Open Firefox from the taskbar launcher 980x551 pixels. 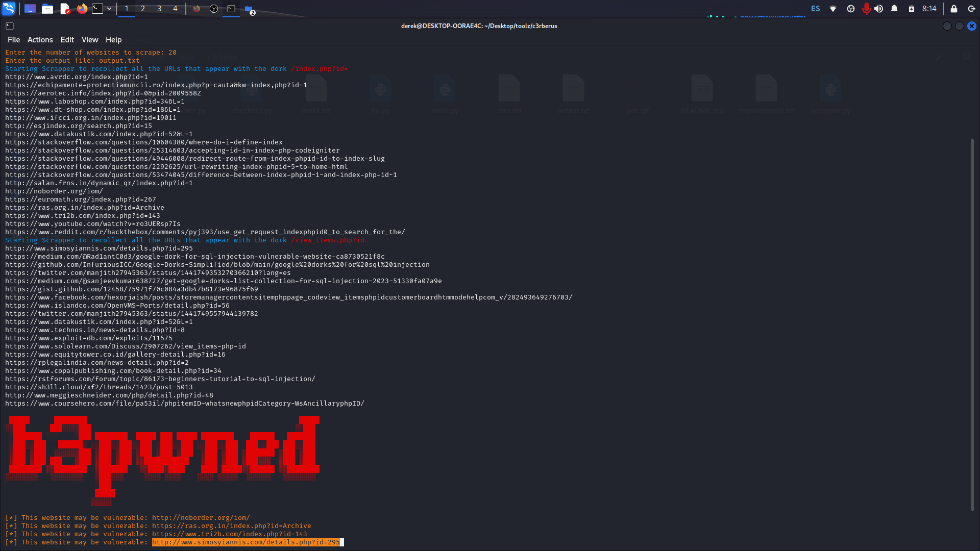click(82, 8)
